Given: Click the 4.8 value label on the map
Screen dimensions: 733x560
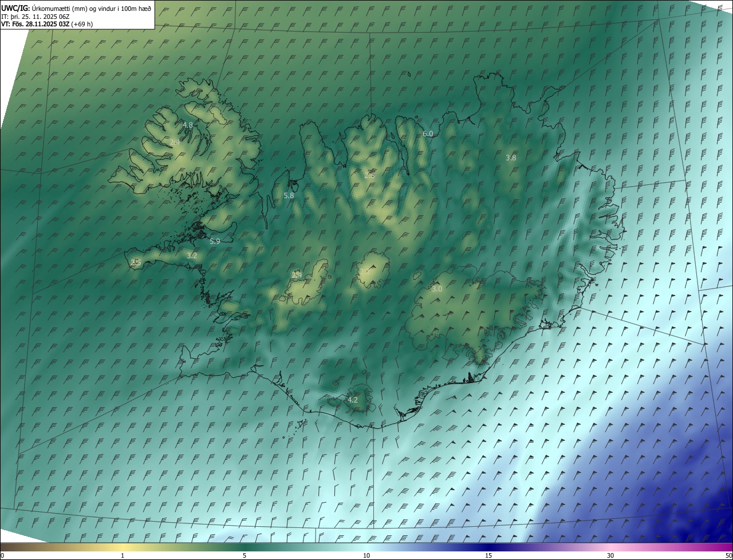Looking at the screenshot, I should (x=188, y=125).
